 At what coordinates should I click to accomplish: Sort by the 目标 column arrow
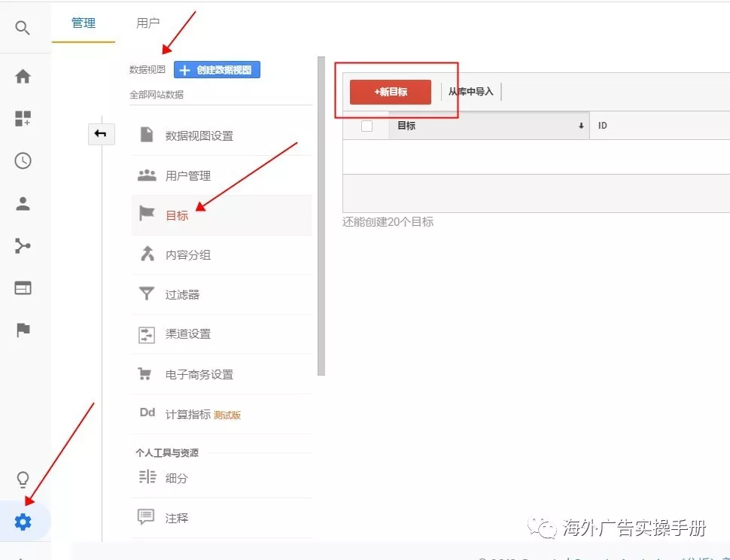pyautogui.click(x=581, y=126)
